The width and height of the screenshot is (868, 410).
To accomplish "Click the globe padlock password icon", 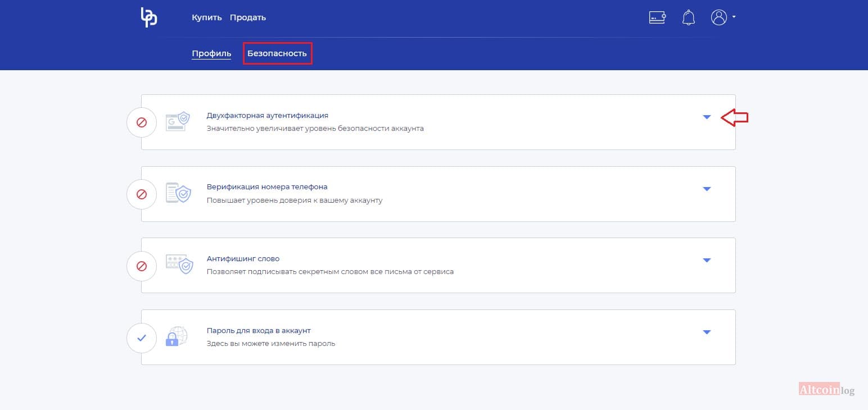I will [176, 336].
